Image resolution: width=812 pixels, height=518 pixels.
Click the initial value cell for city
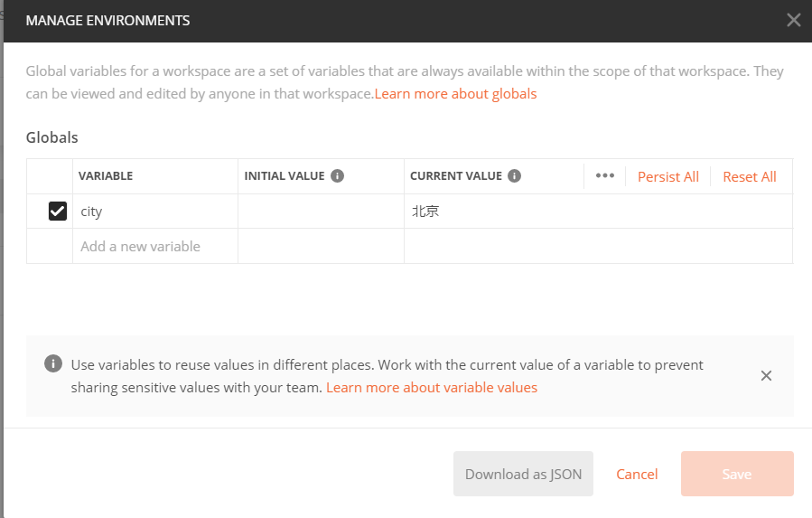tap(321, 212)
